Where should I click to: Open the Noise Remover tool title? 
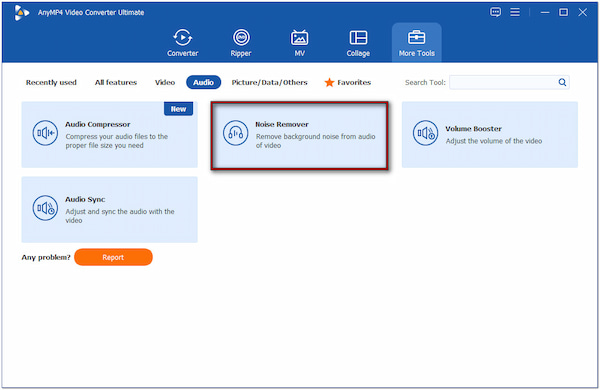(282, 124)
